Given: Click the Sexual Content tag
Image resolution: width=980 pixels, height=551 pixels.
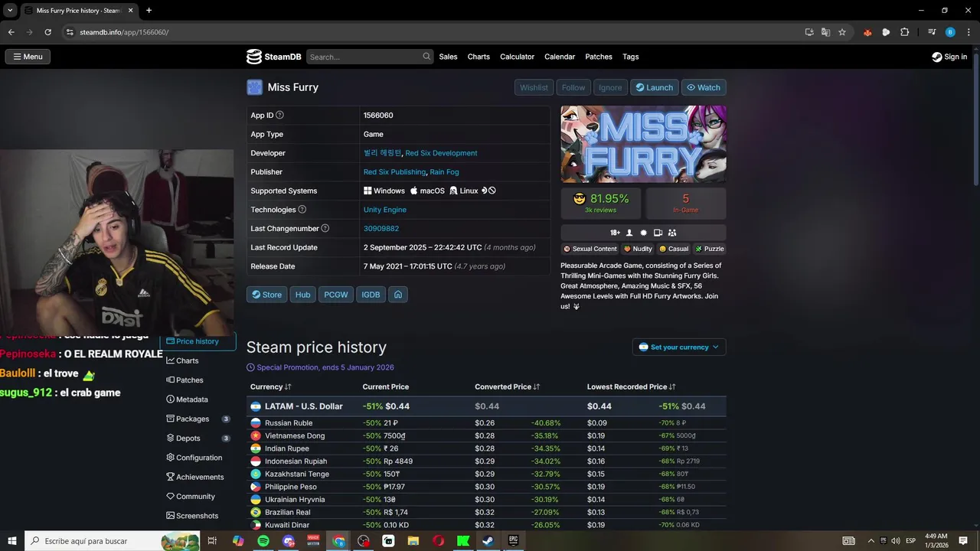Looking at the screenshot, I should (590, 249).
